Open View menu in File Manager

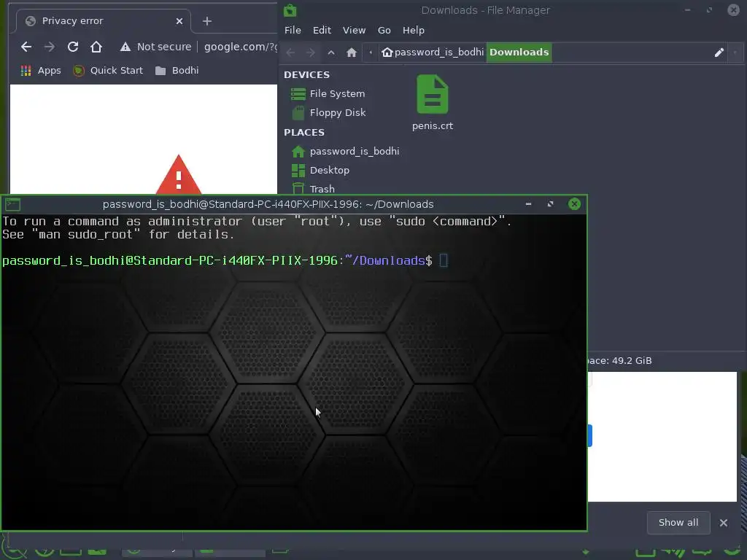(354, 30)
